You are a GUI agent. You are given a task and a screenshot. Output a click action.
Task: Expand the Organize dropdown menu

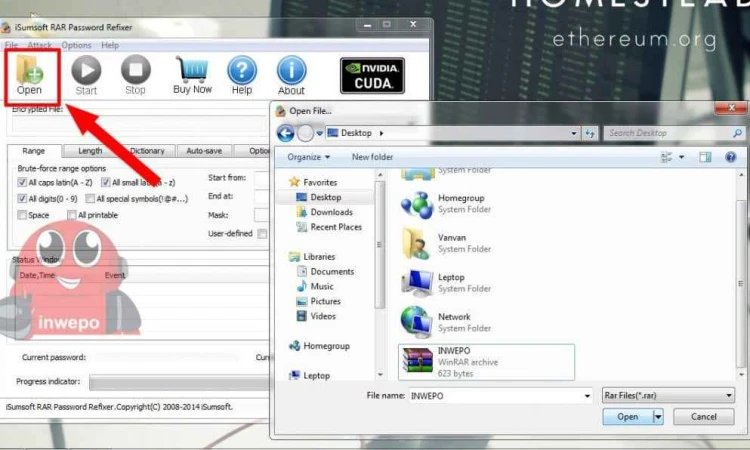click(309, 157)
